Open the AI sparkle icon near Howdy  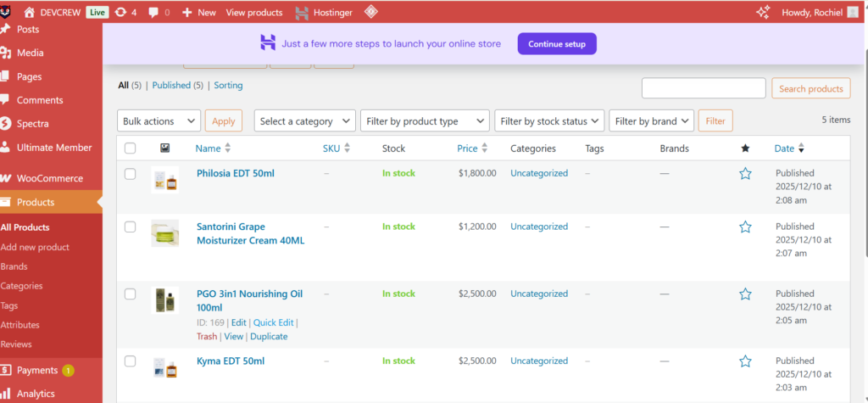739,13
